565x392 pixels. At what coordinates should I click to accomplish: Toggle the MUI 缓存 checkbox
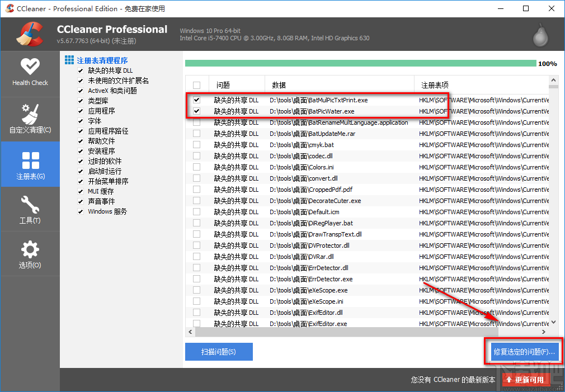(x=81, y=191)
